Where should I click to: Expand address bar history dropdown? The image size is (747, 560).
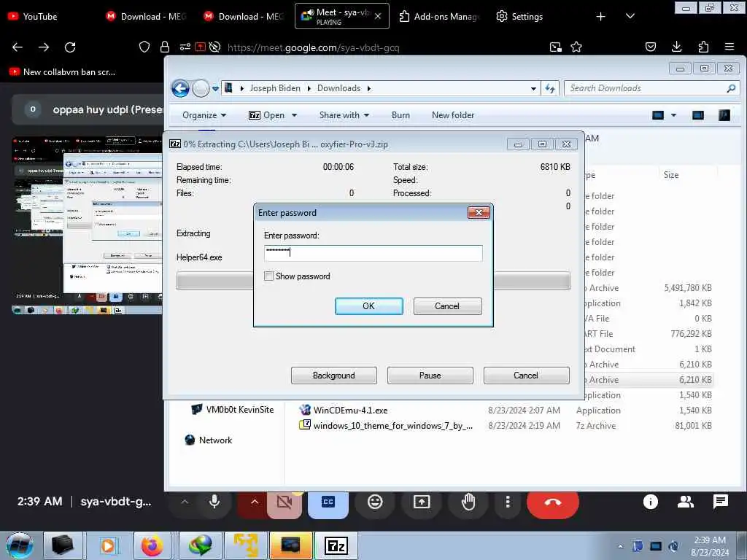click(x=533, y=88)
